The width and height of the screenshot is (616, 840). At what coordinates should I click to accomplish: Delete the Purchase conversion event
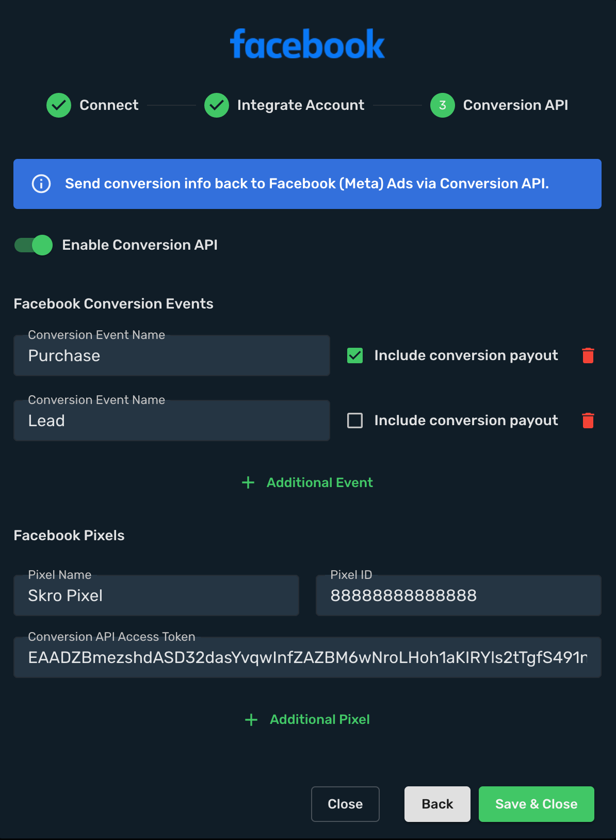pos(588,356)
